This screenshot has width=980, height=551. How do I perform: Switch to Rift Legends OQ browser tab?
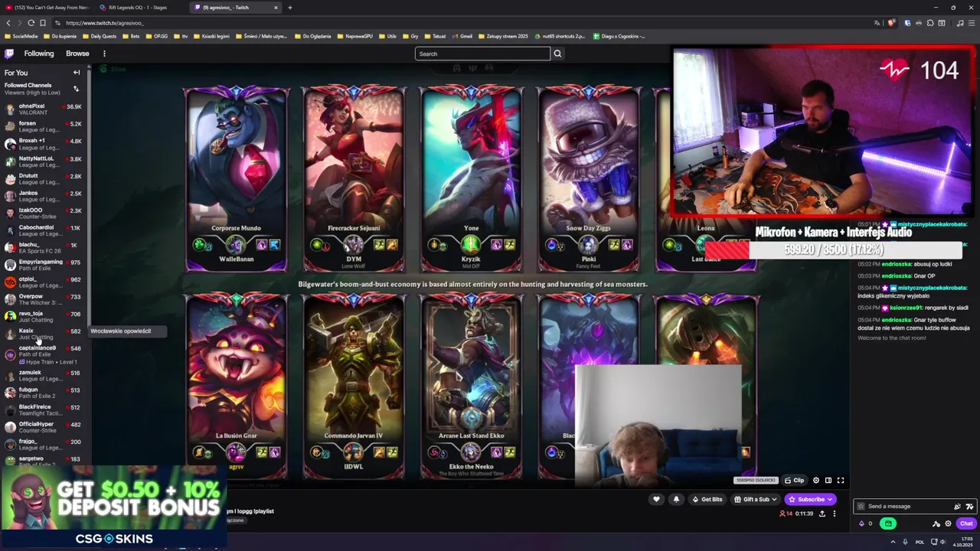142,8
